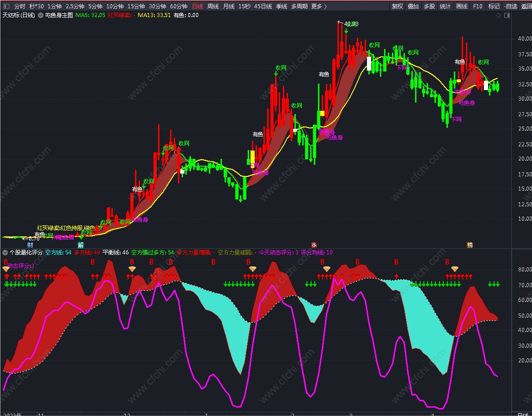Viewport: 532px width, 416px height.
Task: Click the 平衡线: 46 readout
Action: [x=116, y=253]
